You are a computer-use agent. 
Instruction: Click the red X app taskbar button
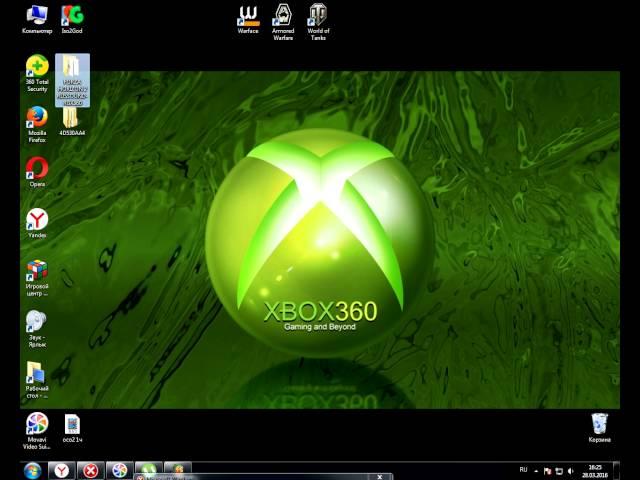click(91, 471)
